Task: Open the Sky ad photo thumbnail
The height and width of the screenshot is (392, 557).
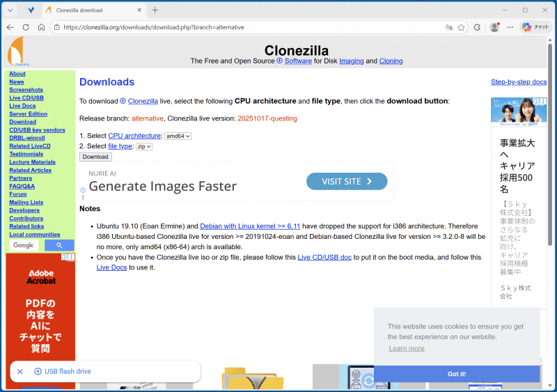Action: click(519, 112)
